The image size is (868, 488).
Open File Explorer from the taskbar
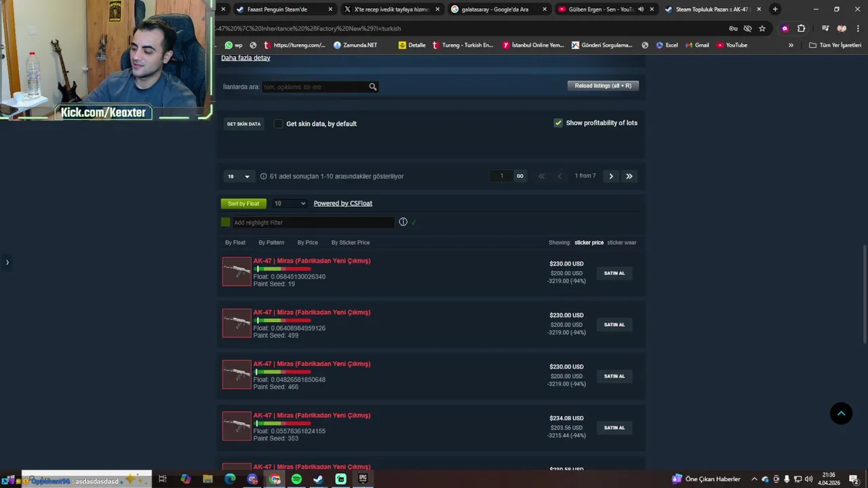(x=208, y=479)
